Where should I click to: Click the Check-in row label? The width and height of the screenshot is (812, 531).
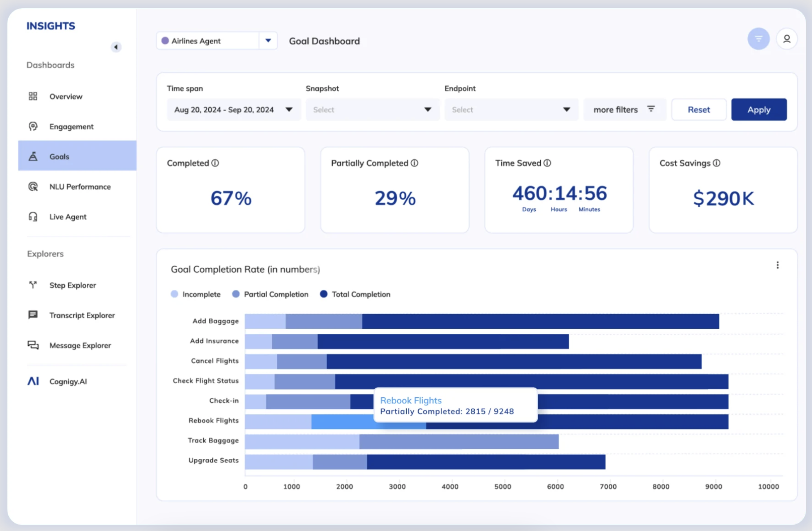tap(224, 400)
